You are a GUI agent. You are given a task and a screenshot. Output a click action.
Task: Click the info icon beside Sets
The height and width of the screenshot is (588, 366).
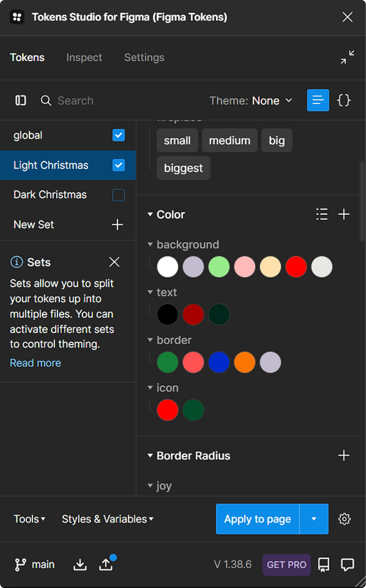(x=17, y=262)
